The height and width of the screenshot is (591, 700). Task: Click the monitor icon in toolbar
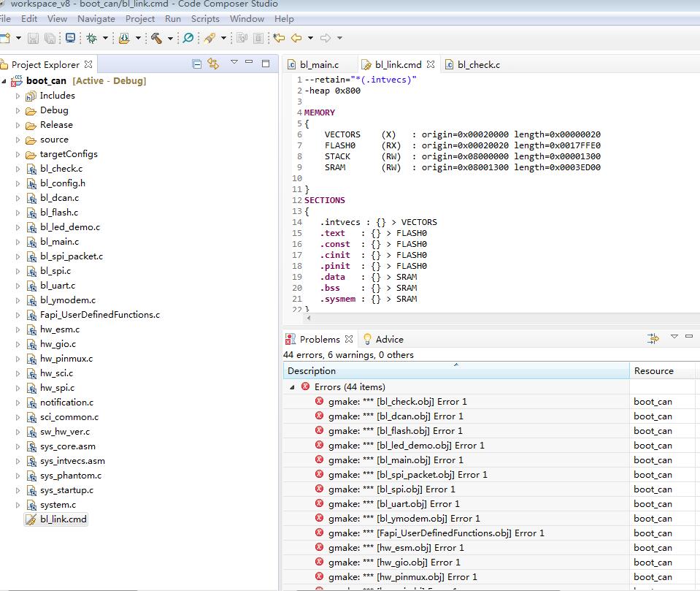(70, 38)
